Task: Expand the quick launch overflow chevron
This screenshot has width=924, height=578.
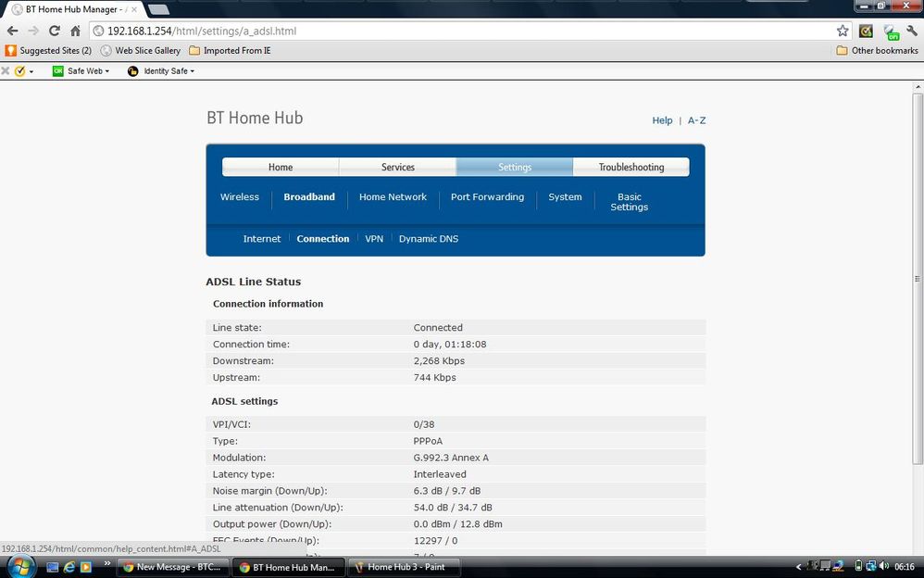Action: tap(107, 564)
